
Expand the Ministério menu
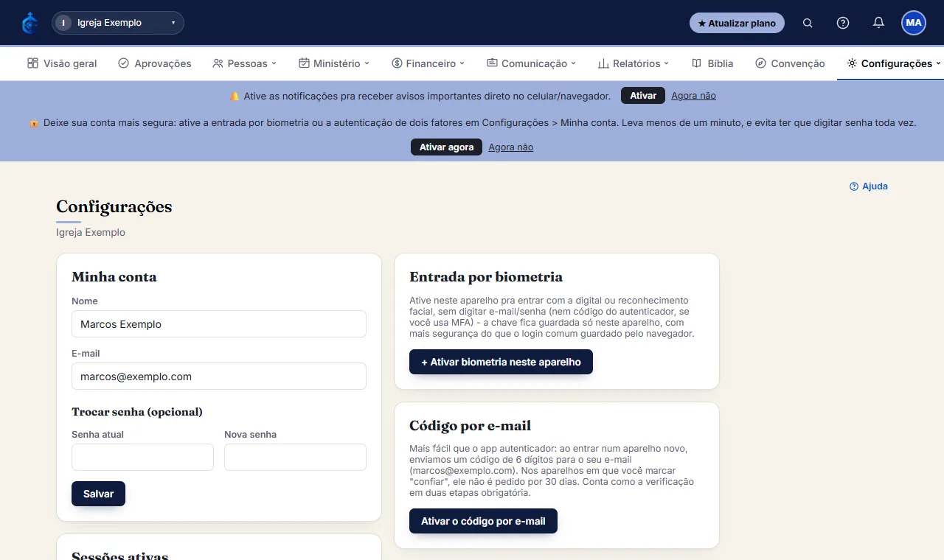(334, 63)
